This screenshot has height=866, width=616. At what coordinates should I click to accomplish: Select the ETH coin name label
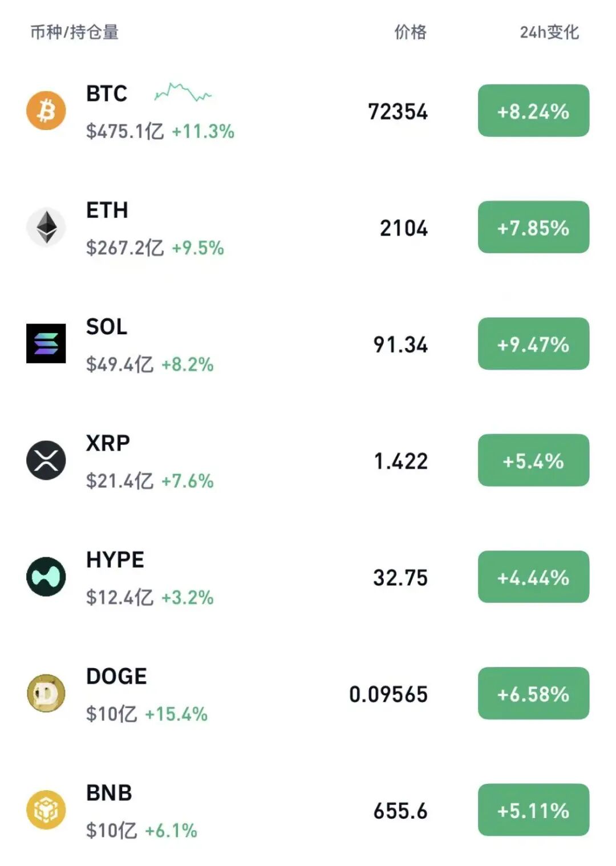pyautogui.click(x=107, y=211)
